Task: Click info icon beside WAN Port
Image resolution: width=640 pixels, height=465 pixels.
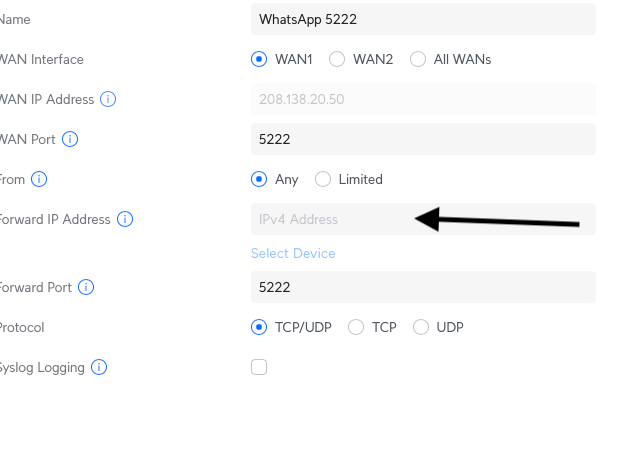Action: click(70, 139)
